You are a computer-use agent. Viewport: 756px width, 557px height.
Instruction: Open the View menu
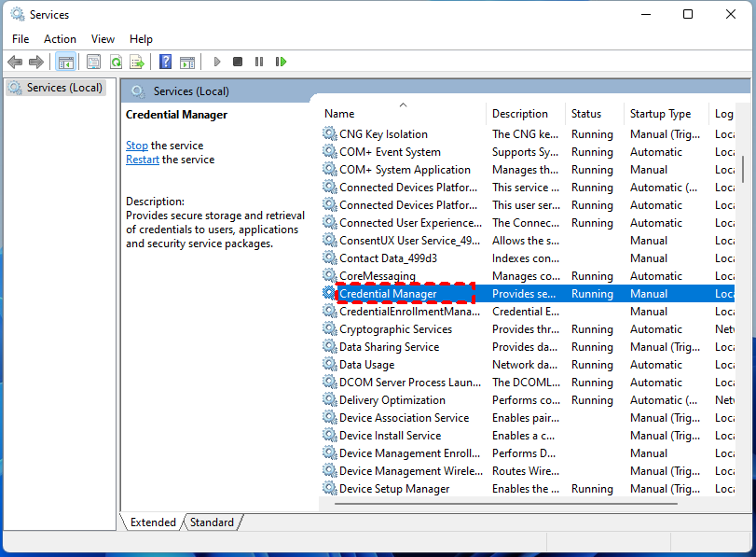(x=103, y=39)
